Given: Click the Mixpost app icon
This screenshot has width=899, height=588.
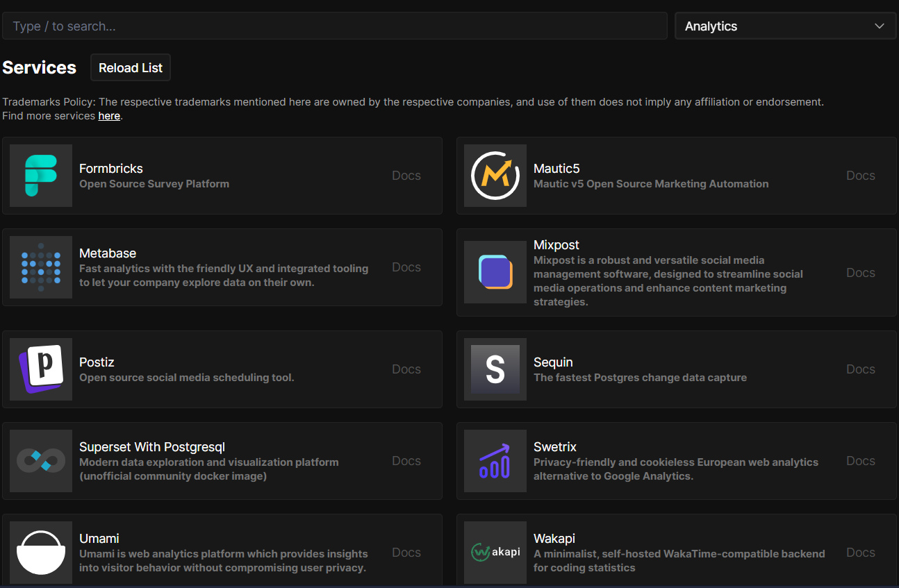Looking at the screenshot, I should click(x=495, y=272).
